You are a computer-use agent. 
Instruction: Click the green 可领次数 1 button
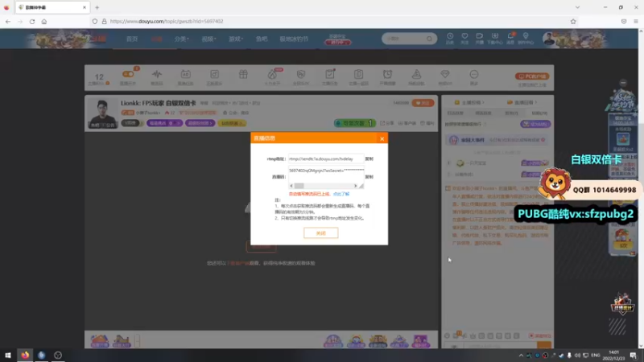click(354, 123)
